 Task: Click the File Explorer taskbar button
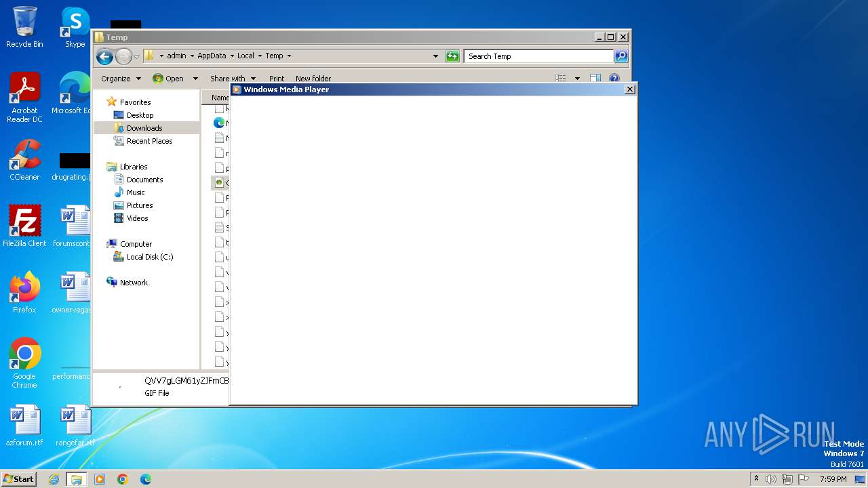[76, 479]
